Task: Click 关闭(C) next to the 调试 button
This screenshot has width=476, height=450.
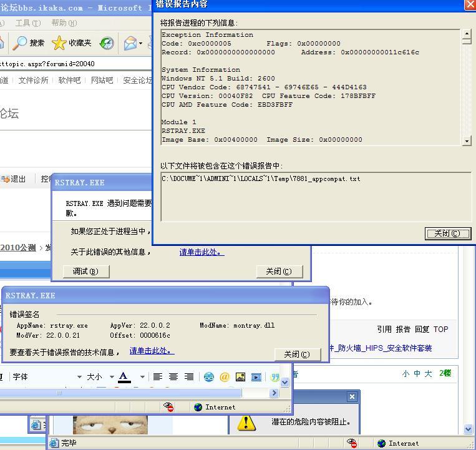Action: tap(279, 271)
